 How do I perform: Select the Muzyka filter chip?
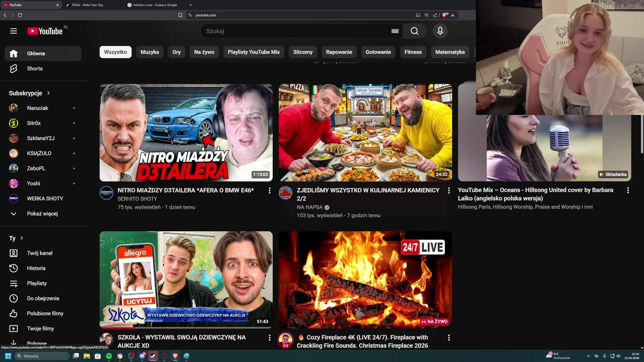pos(149,52)
